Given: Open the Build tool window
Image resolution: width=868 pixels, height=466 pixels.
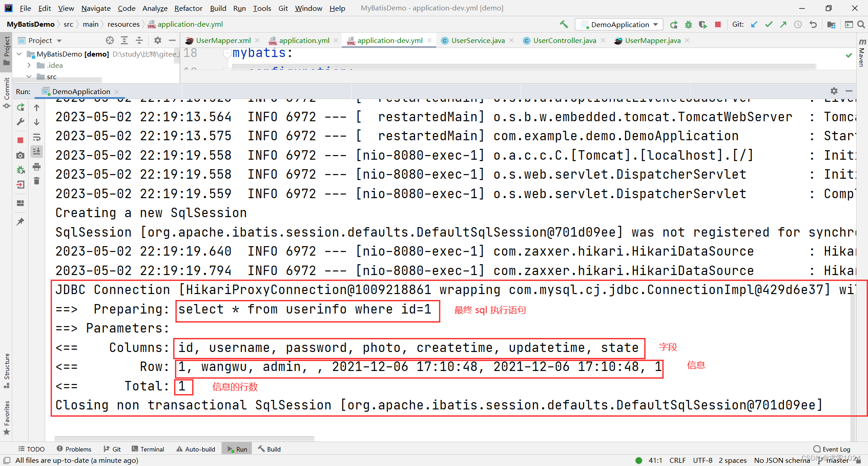Looking at the screenshot, I should [x=269, y=449].
